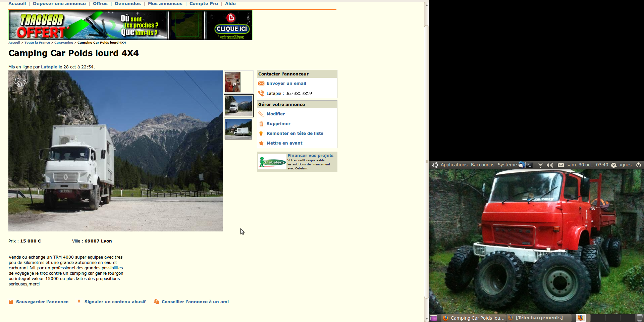Open the clock calendar sam. 30 oct.
Screen dimensions: 644x322
coord(587,165)
